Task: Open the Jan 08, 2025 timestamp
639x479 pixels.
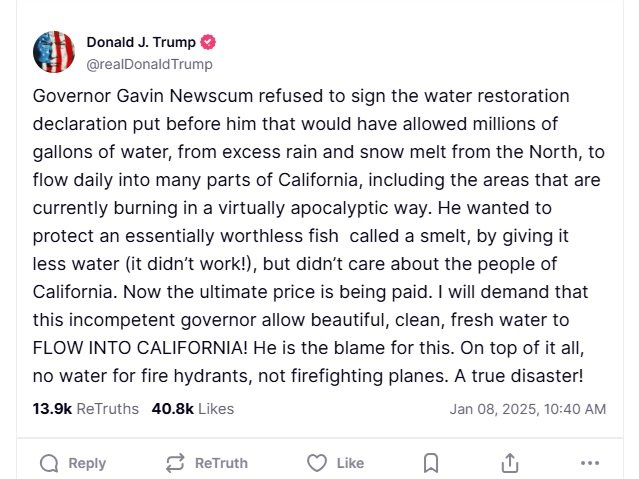Action: [527, 409]
